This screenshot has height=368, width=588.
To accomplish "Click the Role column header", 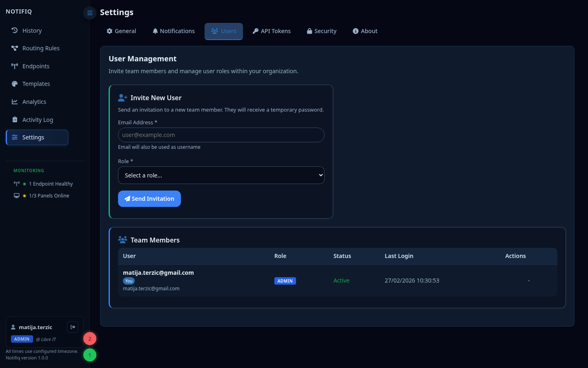I will pos(280,256).
